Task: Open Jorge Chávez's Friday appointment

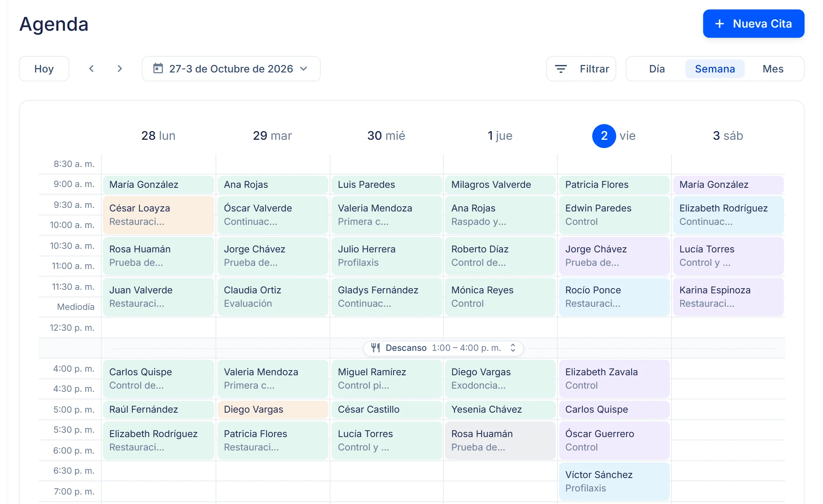Action: [614, 256]
